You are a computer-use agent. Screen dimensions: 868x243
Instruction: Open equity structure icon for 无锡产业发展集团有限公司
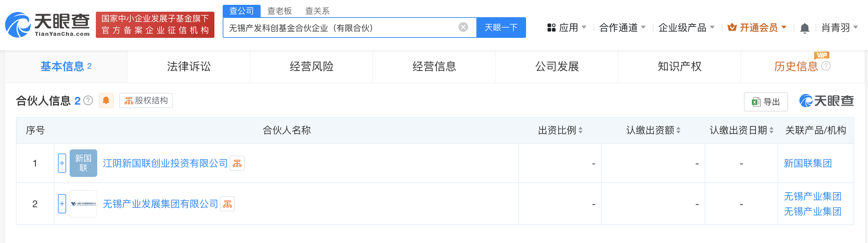[228, 204]
